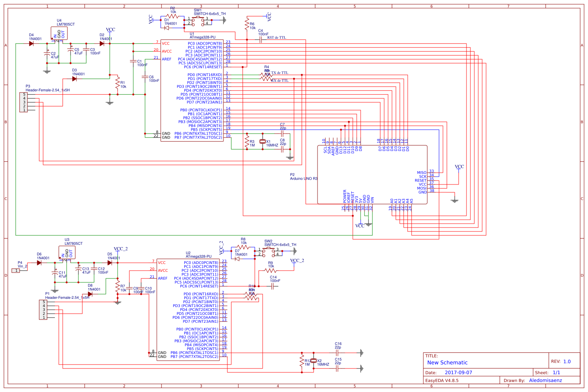Click the 'Arduino UNO R3' label
588x392 pixels.
click(x=304, y=179)
